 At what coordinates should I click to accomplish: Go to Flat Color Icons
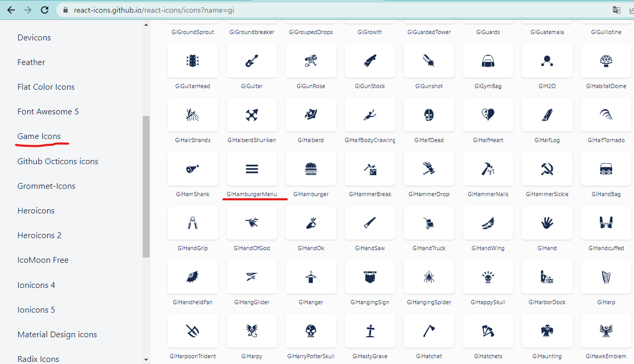coord(46,87)
